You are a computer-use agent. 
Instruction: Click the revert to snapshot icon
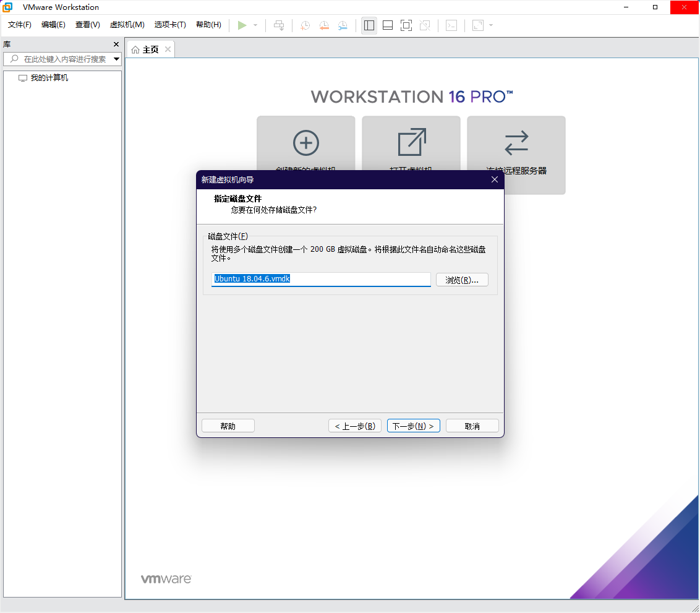tap(324, 25)
